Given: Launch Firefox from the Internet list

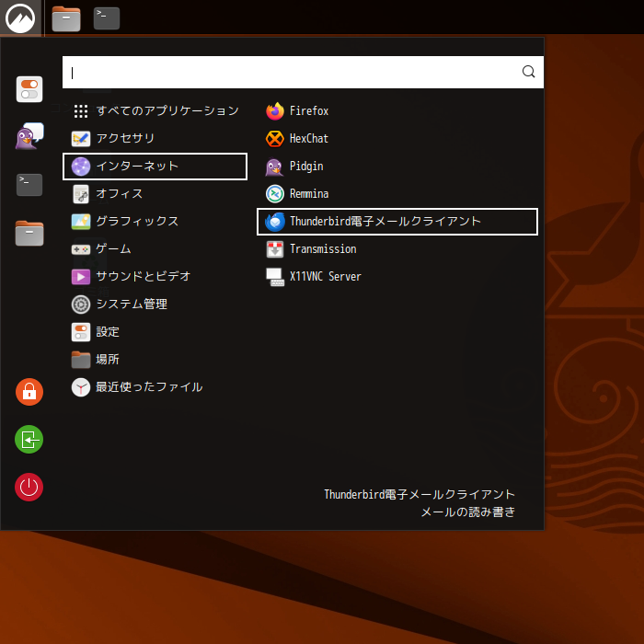Looking at the screenshot, I should pos(397,111).
